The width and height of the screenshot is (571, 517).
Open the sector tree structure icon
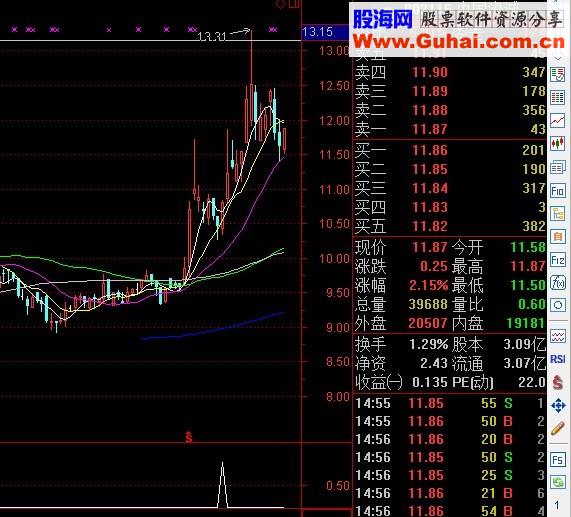tap(558, 214)
